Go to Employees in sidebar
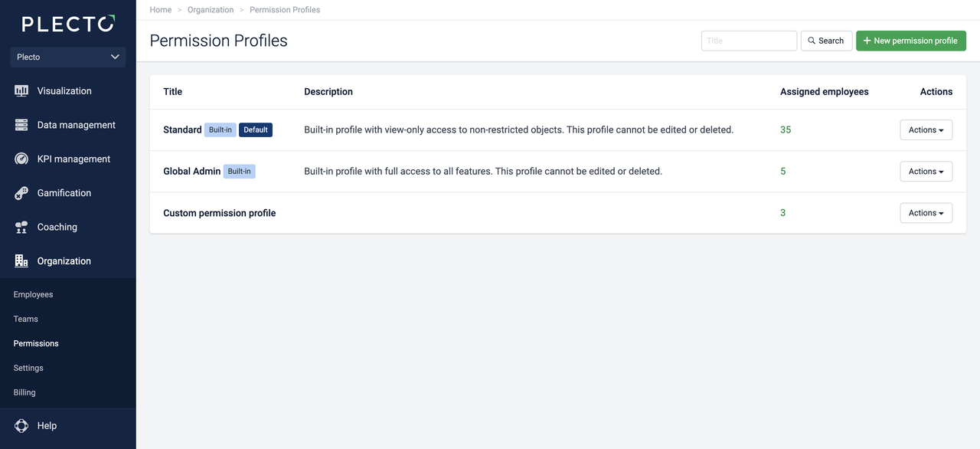 point(33,295)
